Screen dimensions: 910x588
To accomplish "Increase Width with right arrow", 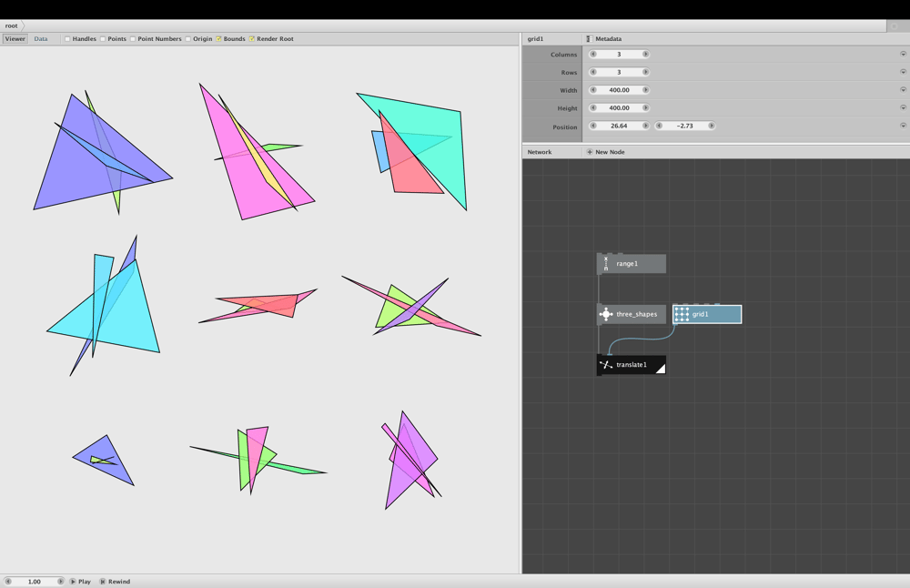I will 645,90.
